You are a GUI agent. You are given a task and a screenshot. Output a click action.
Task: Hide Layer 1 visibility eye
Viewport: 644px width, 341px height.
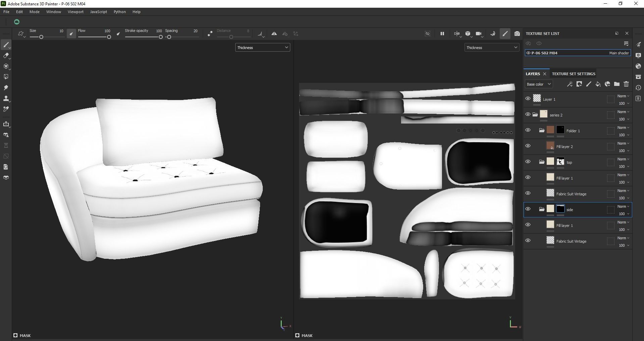pos(528,99)
